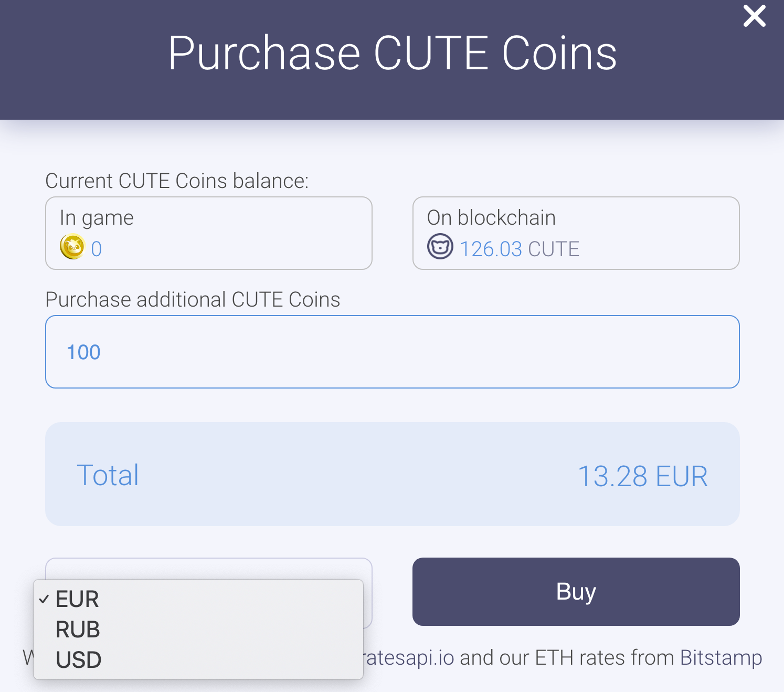Click the In game label
784x692 pixels.
click(x=97, y=217)
